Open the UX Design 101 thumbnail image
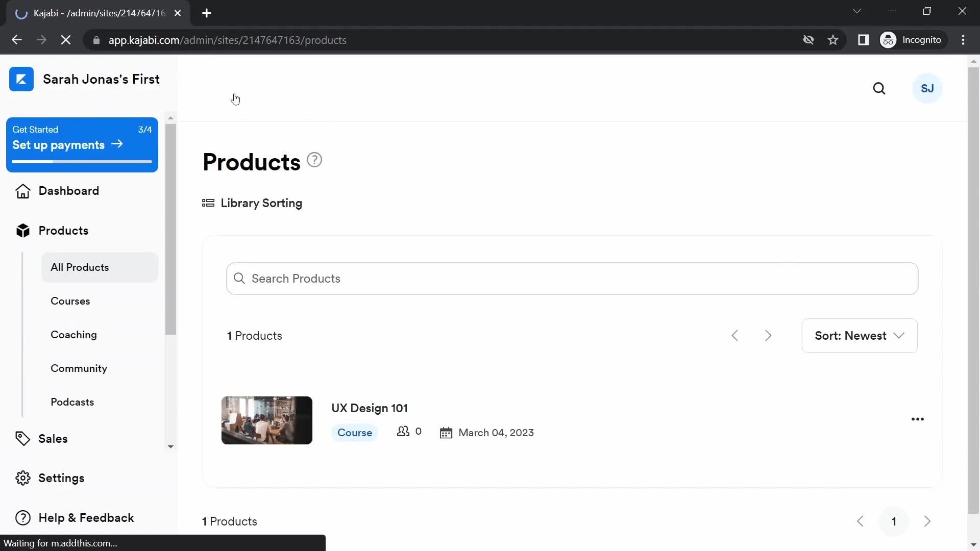The image size is (980, 551). (267, 420)
